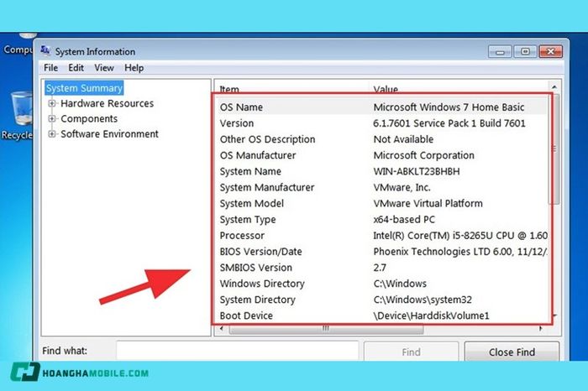The height and width of the screenshot is (391, 588).
Task: Expand the Software Environment node
Action: pyautogui.click(x=52, y=134)
